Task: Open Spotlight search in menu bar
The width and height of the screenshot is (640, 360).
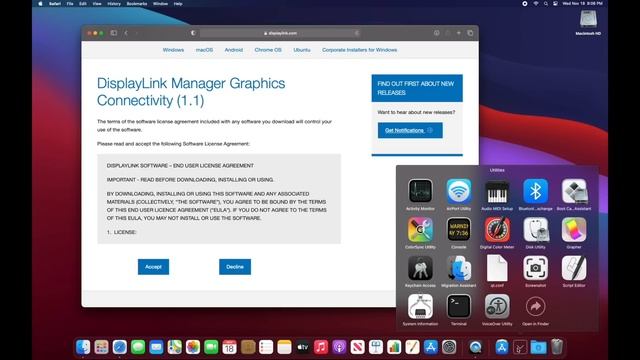Action: coord(546,4)
